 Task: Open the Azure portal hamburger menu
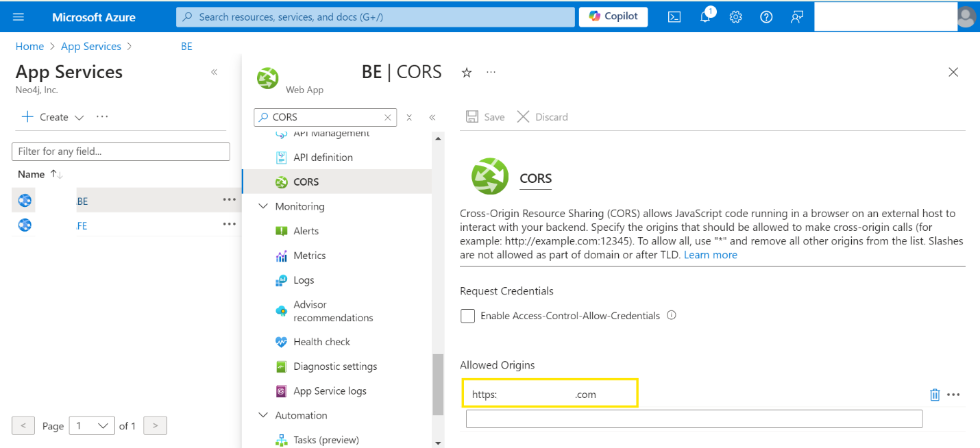click(19, 17)
